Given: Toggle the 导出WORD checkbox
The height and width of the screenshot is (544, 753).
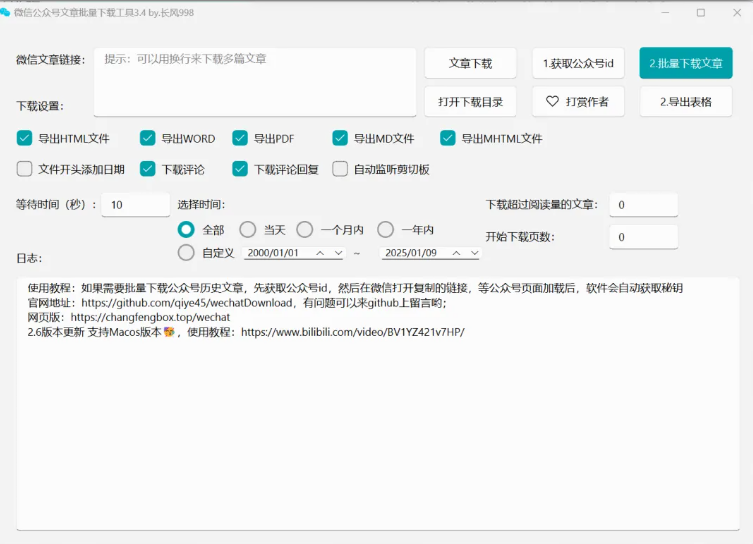Looking at the screenshot, I should 147,138.
